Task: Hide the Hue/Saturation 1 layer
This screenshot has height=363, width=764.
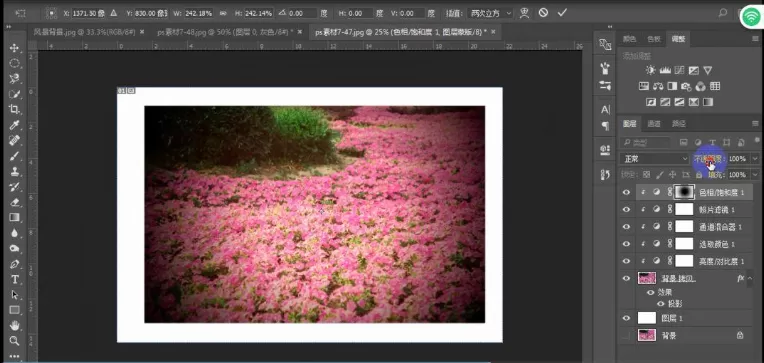Action: (626, 192)
